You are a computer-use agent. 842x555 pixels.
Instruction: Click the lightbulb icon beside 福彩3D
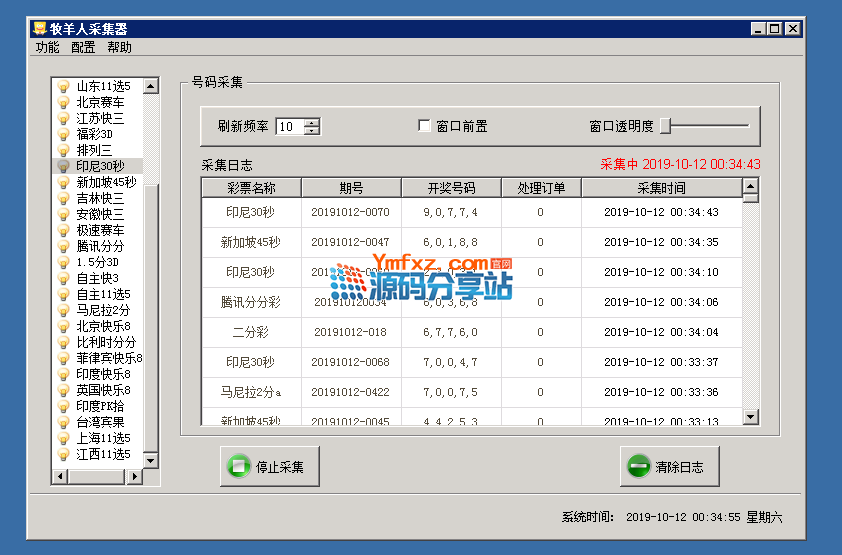[x=64, y=134]
